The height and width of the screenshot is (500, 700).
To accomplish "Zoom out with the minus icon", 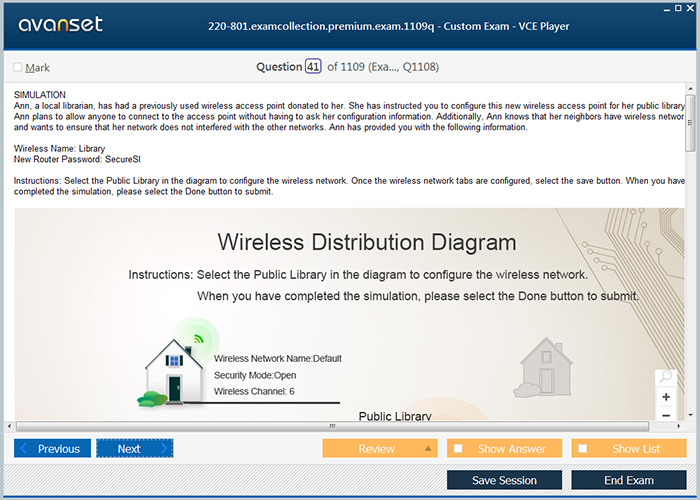I will tap(666, 414).
